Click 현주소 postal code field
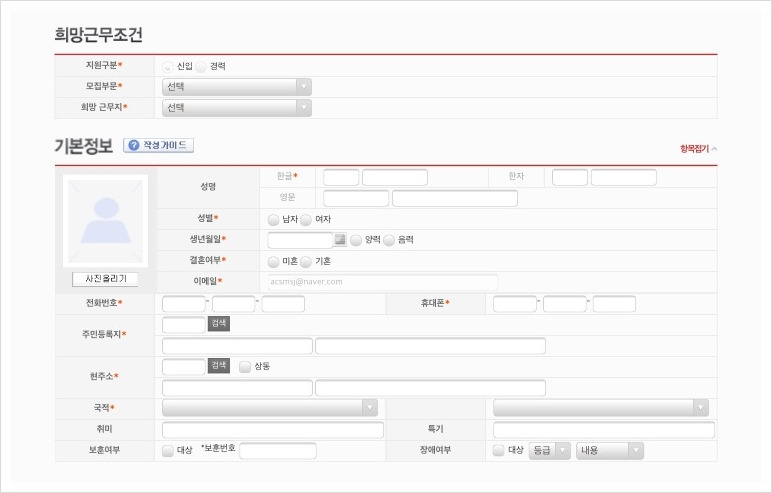The image size is (772, 493). [184, 367]
